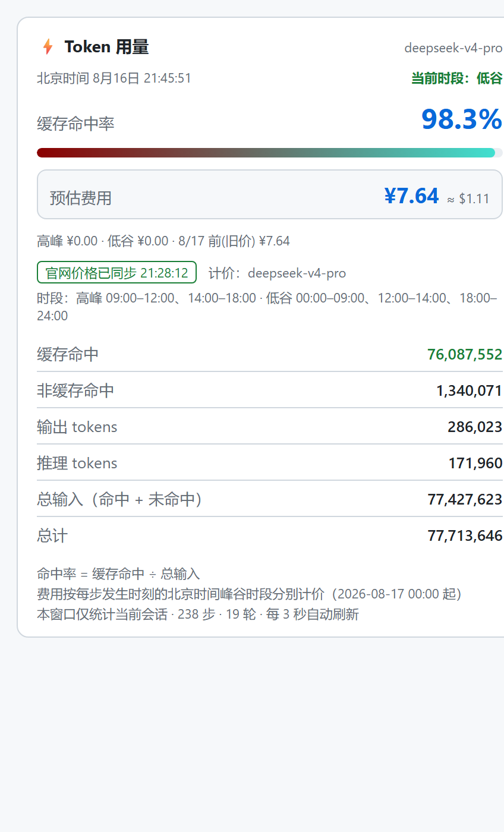Click the deepseek-v4-pro model label at top

click(453, 48)
